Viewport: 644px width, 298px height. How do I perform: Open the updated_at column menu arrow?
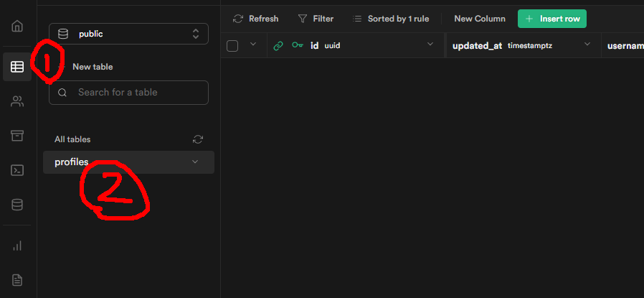pos(587,45)
